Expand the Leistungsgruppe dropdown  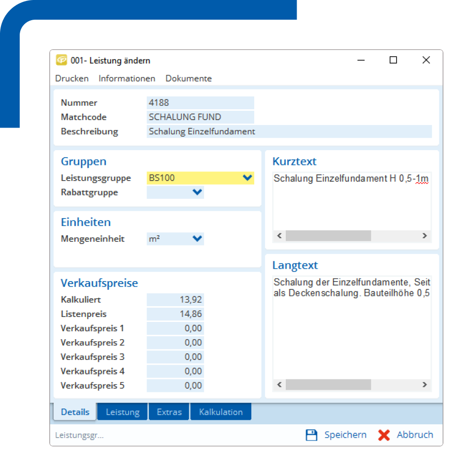pos(247,178)
